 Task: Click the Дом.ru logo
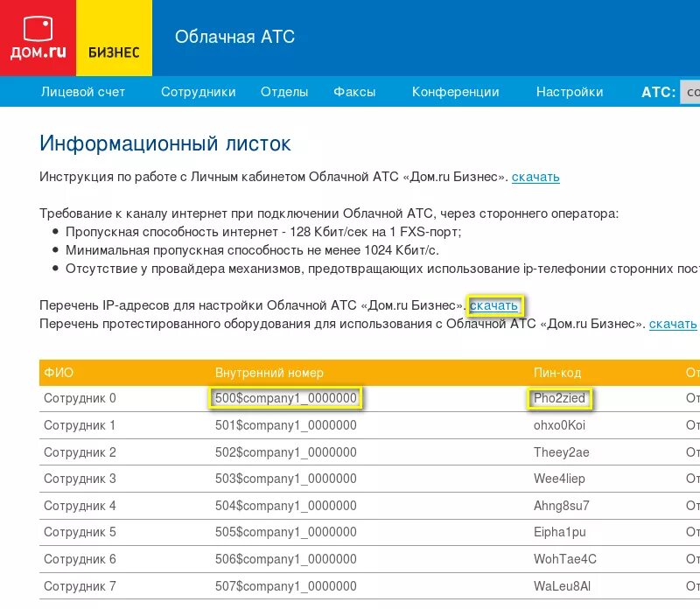[x=38, y=38]
